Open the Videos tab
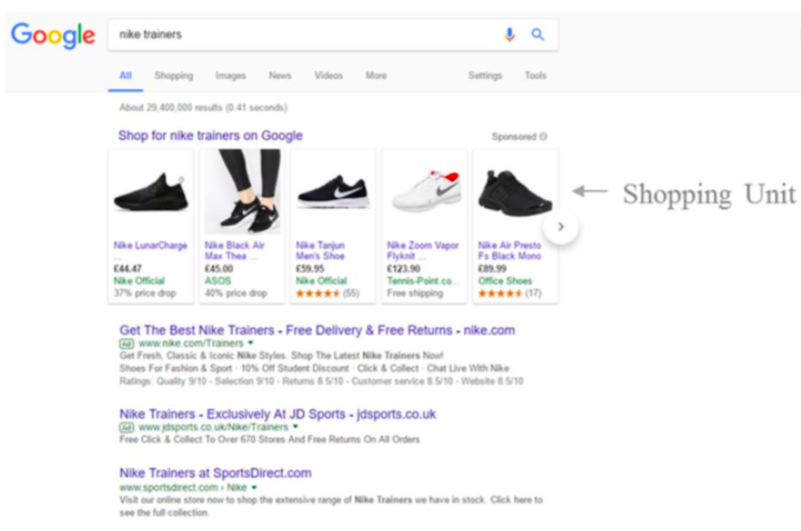This screenshot has height=531, width=801. click(328, 76)
